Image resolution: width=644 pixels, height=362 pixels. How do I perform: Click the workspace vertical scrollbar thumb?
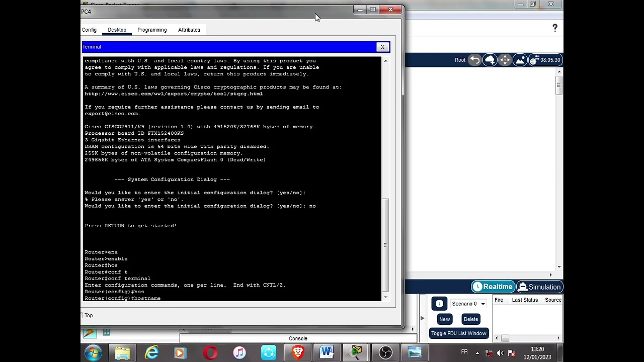559,86
